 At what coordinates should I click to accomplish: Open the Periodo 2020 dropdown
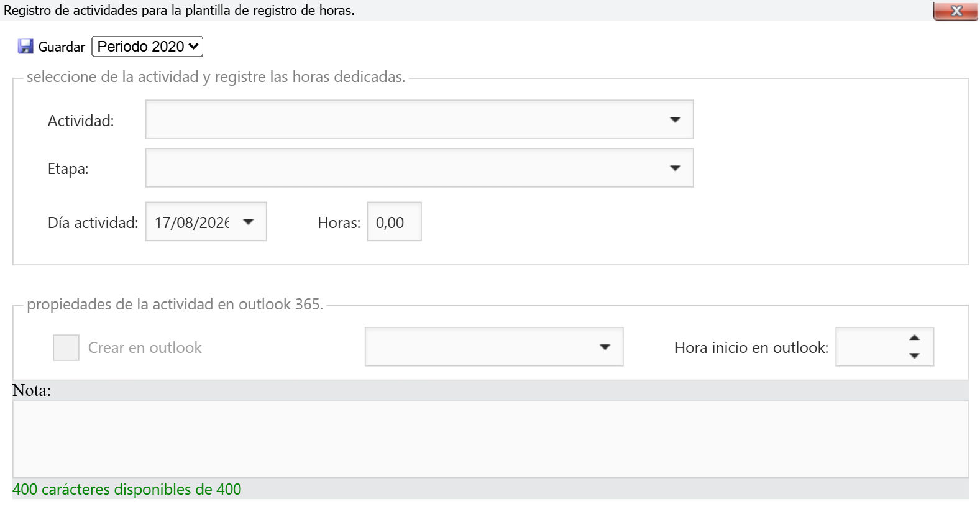(x=147, y=47)
